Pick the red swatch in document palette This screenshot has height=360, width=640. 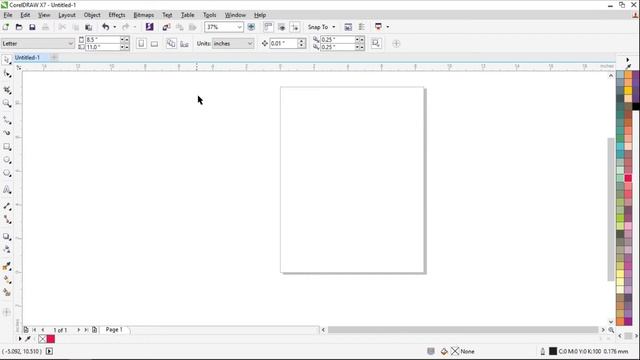[51, 339]
